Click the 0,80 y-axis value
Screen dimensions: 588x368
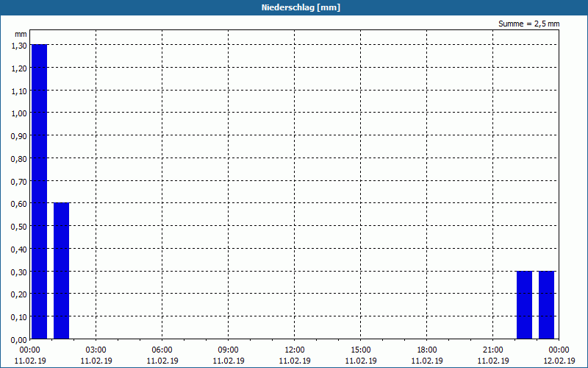click(x=19, y=159)
